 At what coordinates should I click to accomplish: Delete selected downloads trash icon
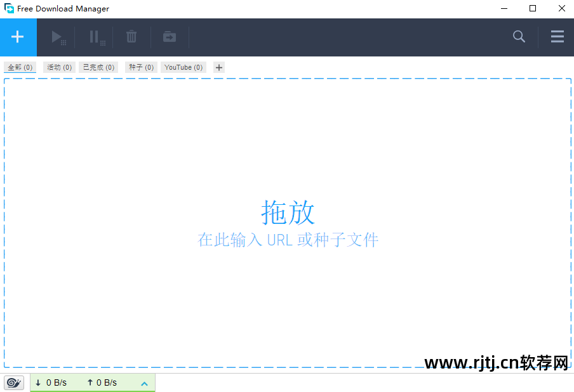[x=131, y=37]
